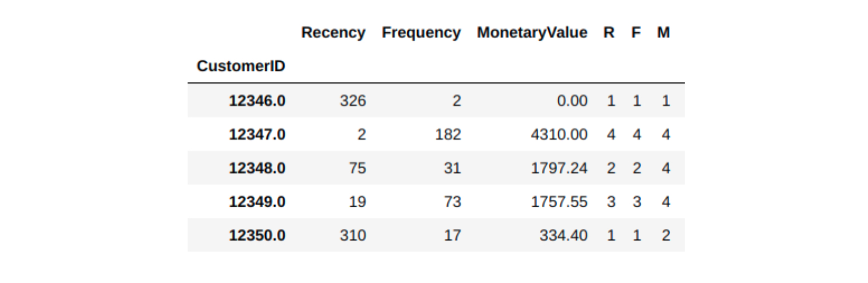Click the MonetaryValue column header
868x283 pixels.
pyautogui.click(x=532, y=33)
